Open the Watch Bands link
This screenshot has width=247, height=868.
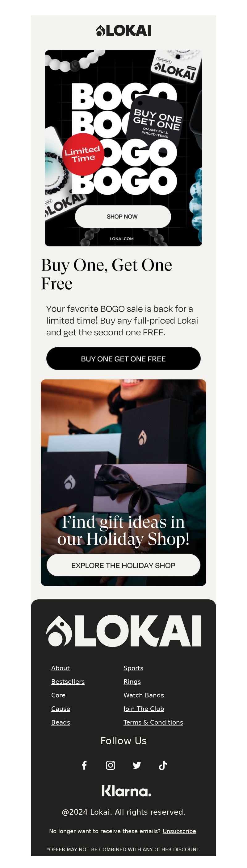click(x=144, y=695)
